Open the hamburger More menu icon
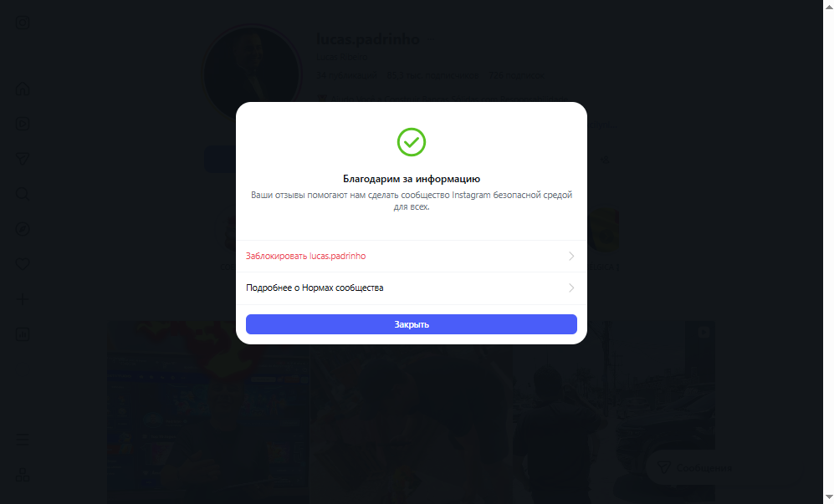 [x=23, y=440]
